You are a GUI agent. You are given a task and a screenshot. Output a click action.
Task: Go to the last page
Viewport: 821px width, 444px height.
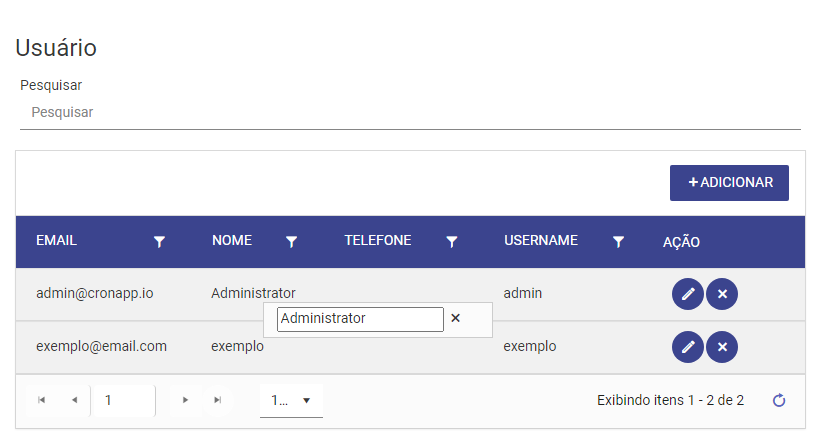click(218, 400)
